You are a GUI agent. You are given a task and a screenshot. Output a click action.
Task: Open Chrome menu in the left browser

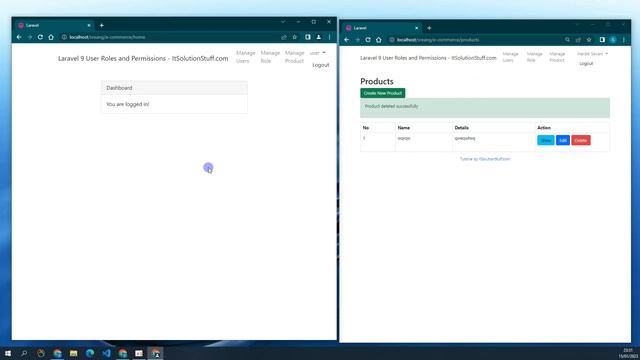(x=329, y=37)
